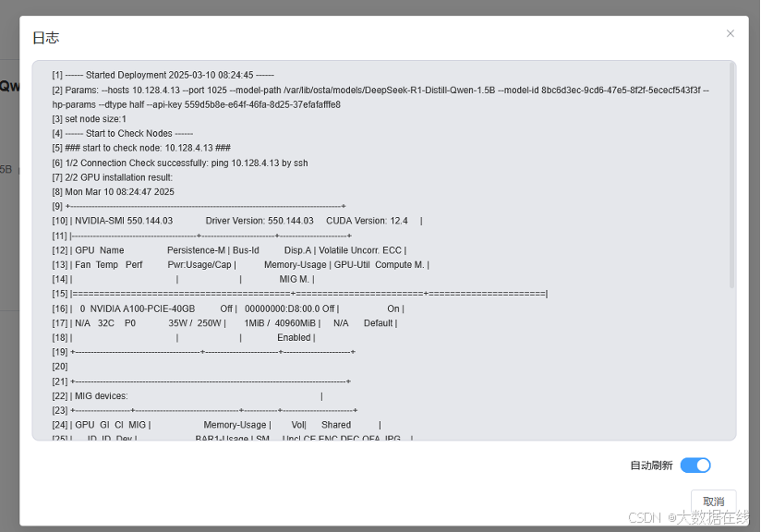Click log line 4 Start to Check Nodes

coord(122,134)
